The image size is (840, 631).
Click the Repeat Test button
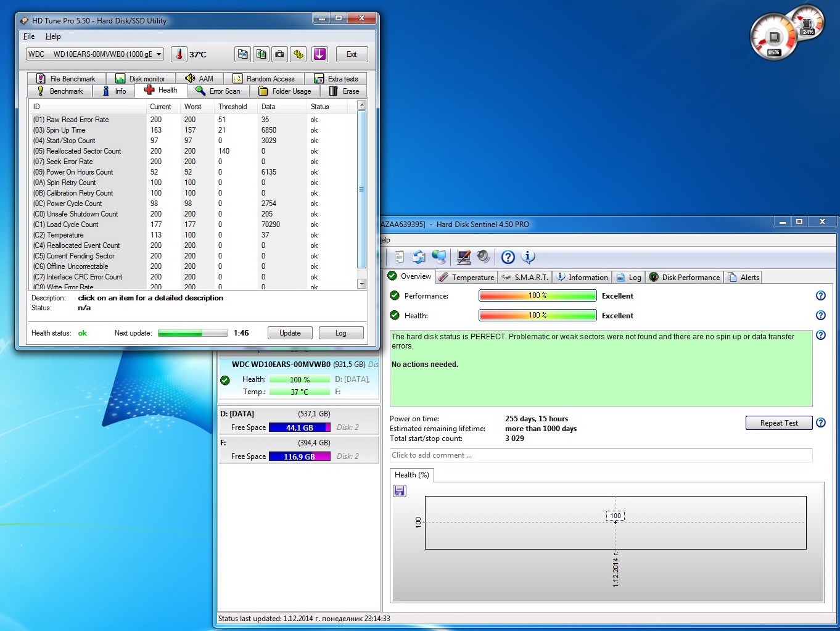pos(779,423)
